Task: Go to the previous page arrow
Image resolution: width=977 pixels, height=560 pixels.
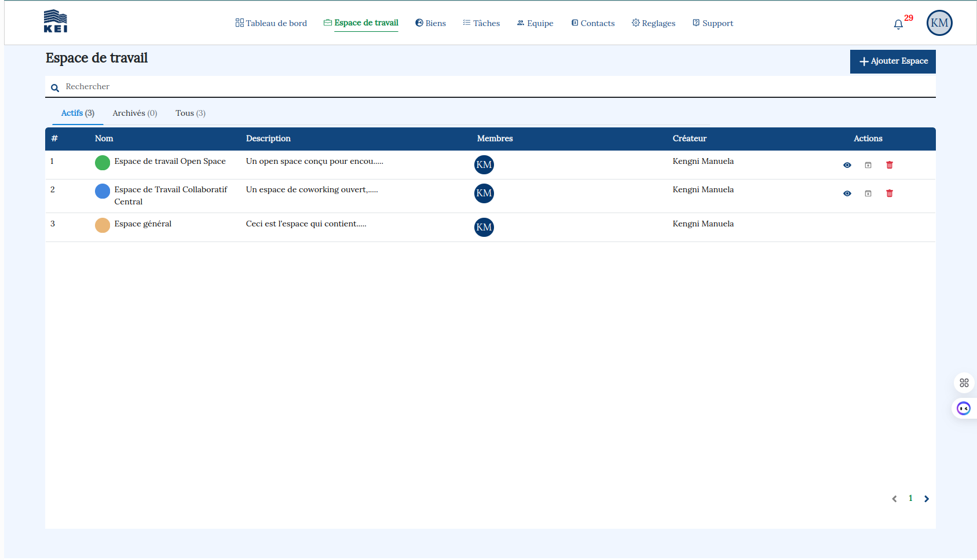Action: tap(894, 499)
